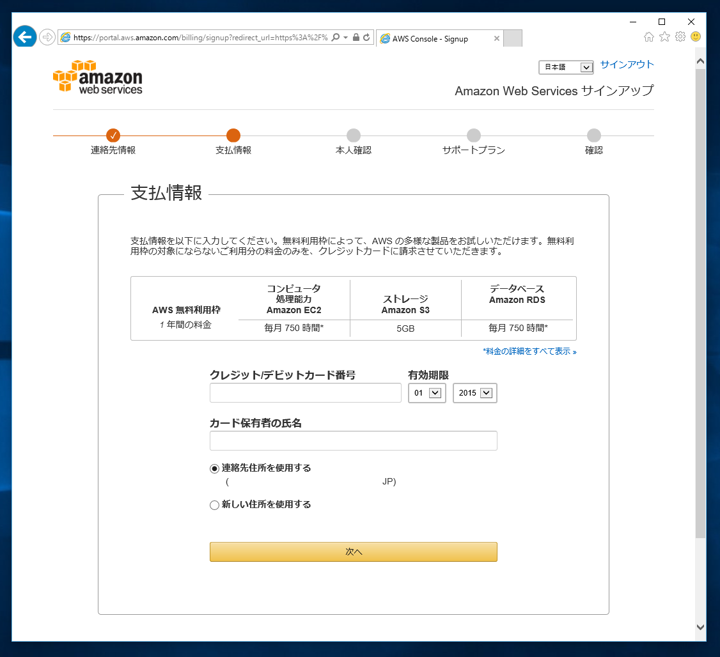Close the AWS Console - Signup tab
This screenshot has height=657, width=720.
[496, 39]
